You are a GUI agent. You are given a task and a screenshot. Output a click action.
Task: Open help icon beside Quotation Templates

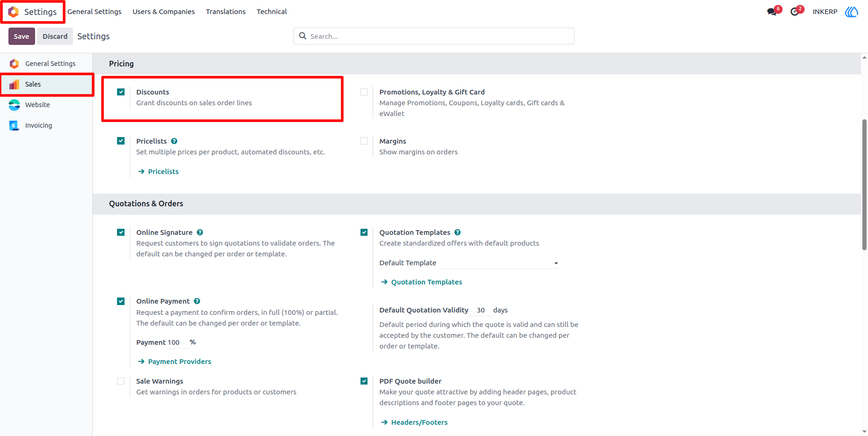point(457,233)
